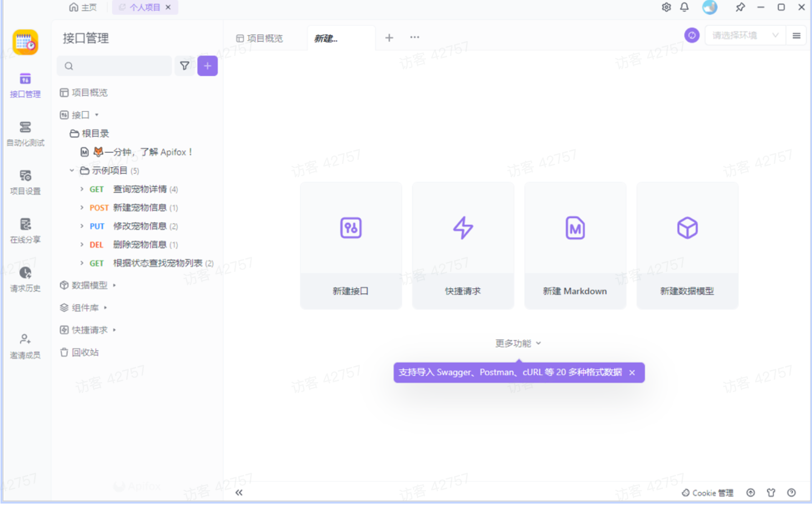Click the purple refresh icon near environment selector
Screen dimensions: 812x510
(692, 35)
